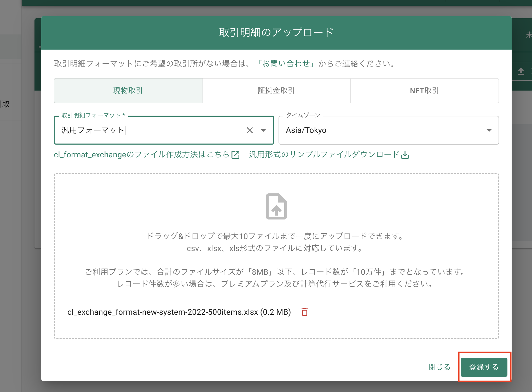
Task: Delete the uploaded xlsx file with trash icon
Action: click(305, 312)
